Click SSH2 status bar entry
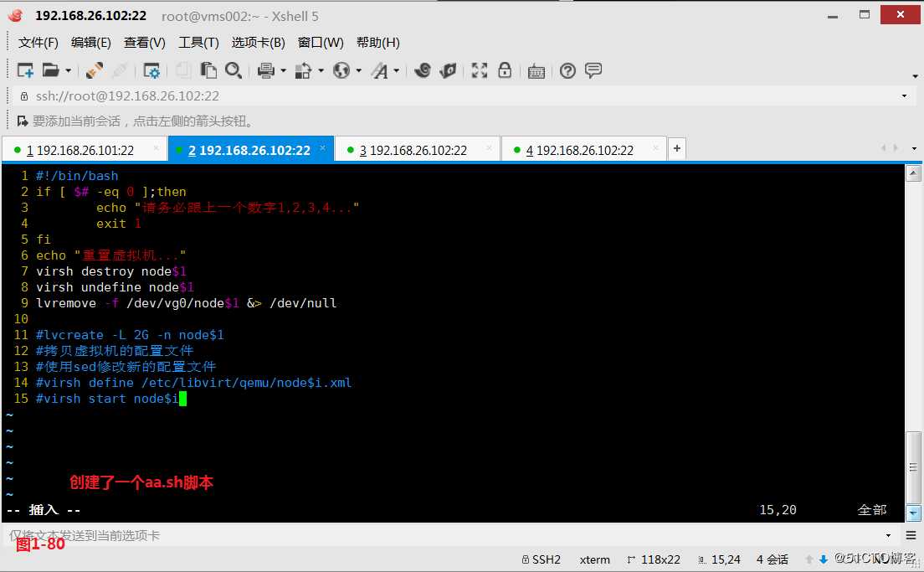This screenshot has width=924, height=572. click(x=541, y=559)
